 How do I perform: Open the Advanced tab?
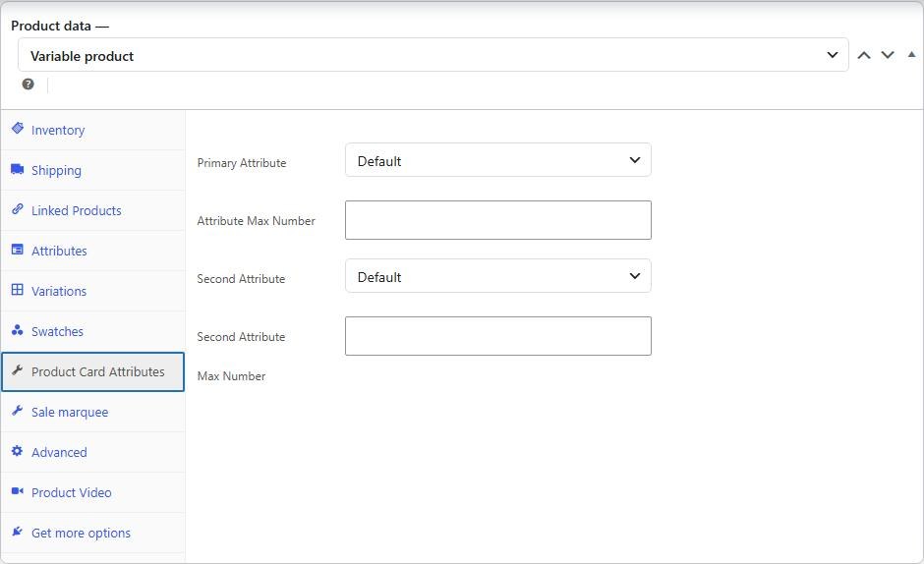(x=93, y=452)
